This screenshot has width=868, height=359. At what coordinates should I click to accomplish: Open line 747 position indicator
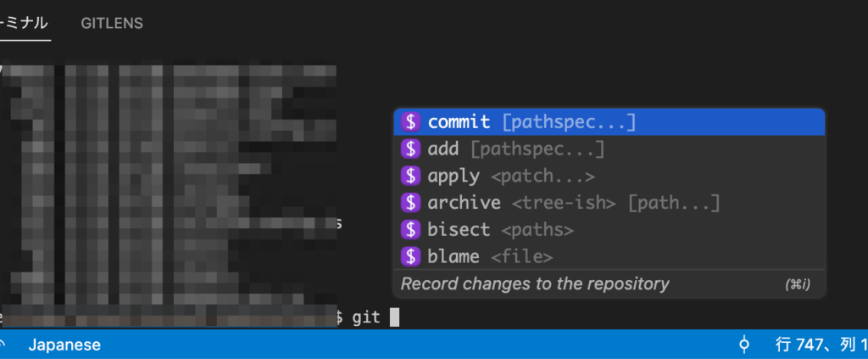821,345
